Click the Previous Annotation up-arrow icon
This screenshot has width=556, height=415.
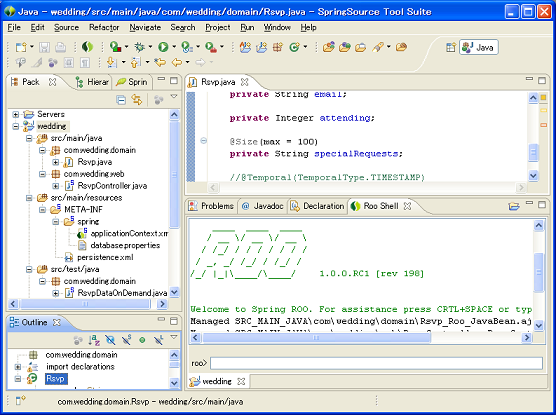pyautogui.click(x=136, y=63)
